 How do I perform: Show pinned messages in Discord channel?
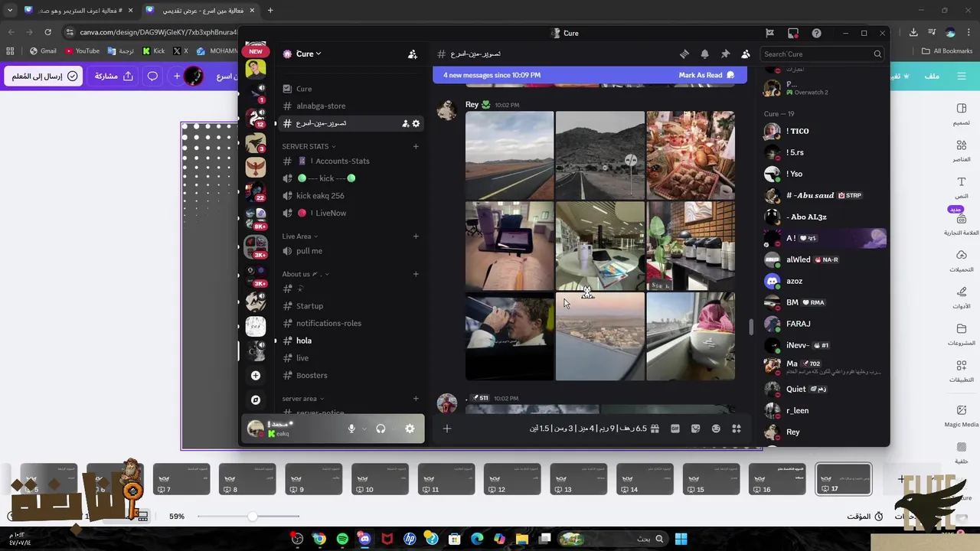pyautogui.click(x=725, y=54)
